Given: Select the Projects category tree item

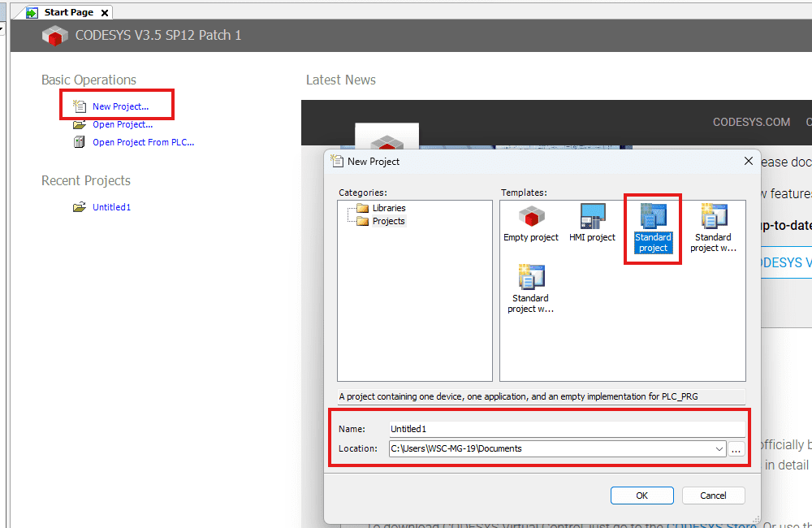Looking at the screenshot, I should click(x=388, y=221).
